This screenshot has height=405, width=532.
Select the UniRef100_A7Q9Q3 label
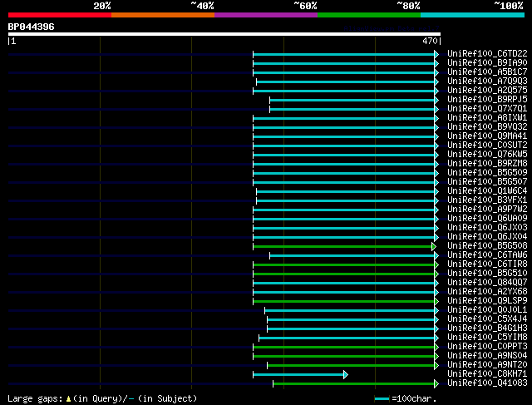487,81
